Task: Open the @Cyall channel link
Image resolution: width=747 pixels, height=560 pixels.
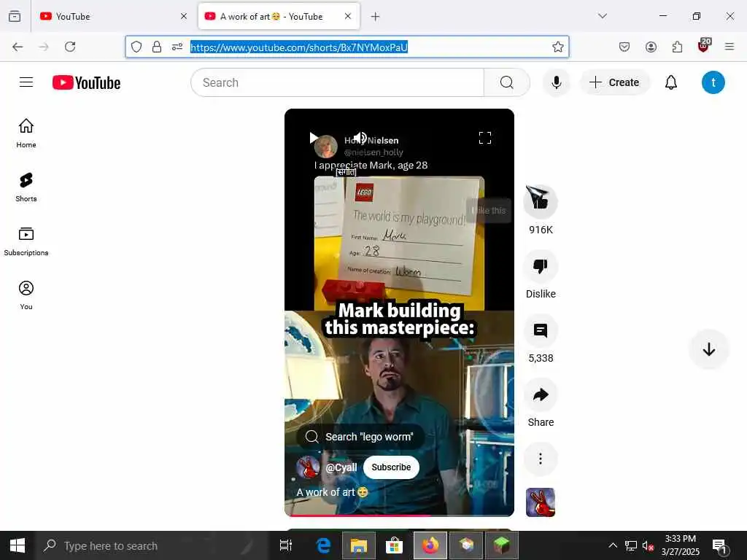Action: pyautogui.click(x=341, y=467)
